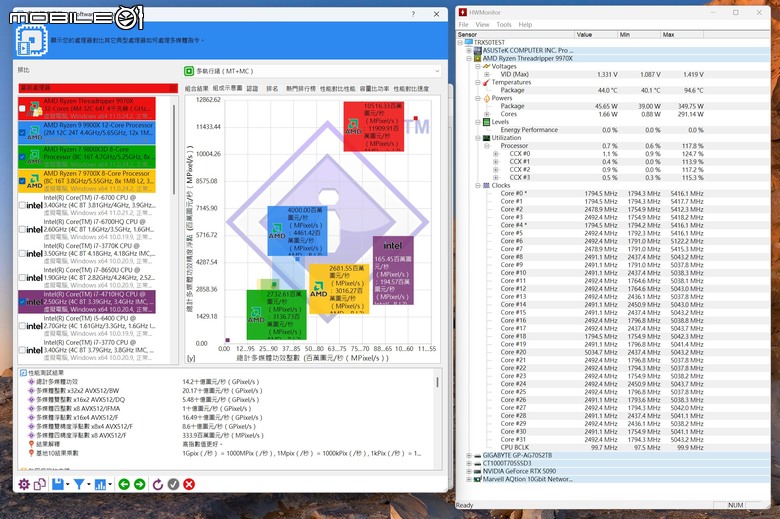Uncheck the Intel Core i7-4710HQ checkbox

coord(22,302)
